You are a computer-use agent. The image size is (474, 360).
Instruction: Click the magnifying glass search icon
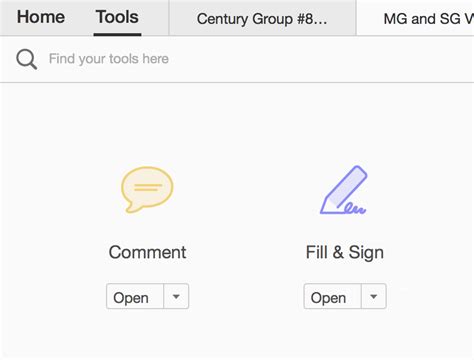(x=27, y=59)
